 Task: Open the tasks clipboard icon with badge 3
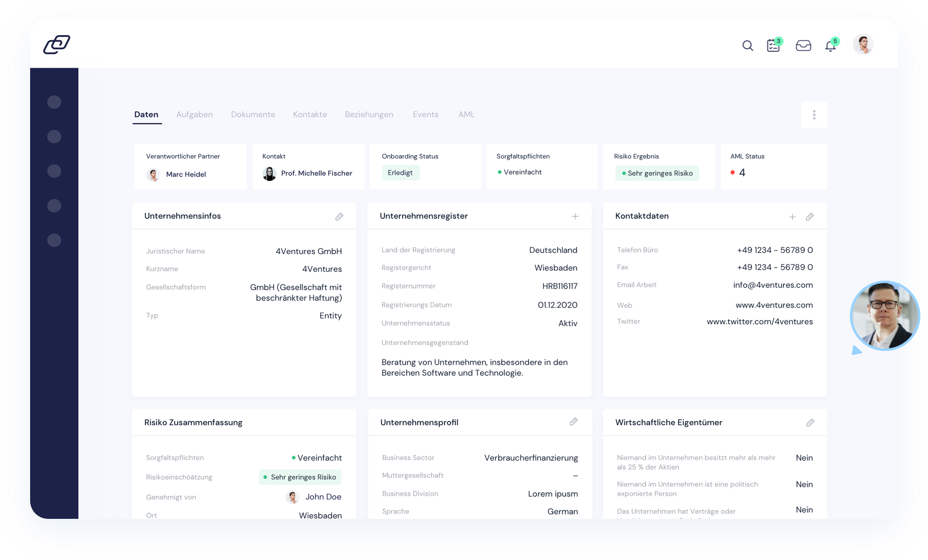[x=773, y=45]
